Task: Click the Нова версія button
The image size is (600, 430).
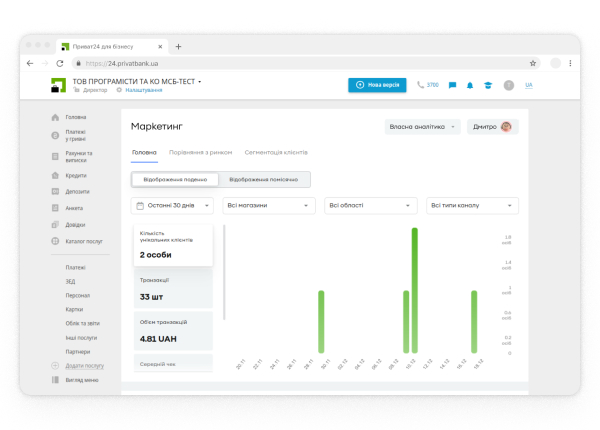Action: 377,85
